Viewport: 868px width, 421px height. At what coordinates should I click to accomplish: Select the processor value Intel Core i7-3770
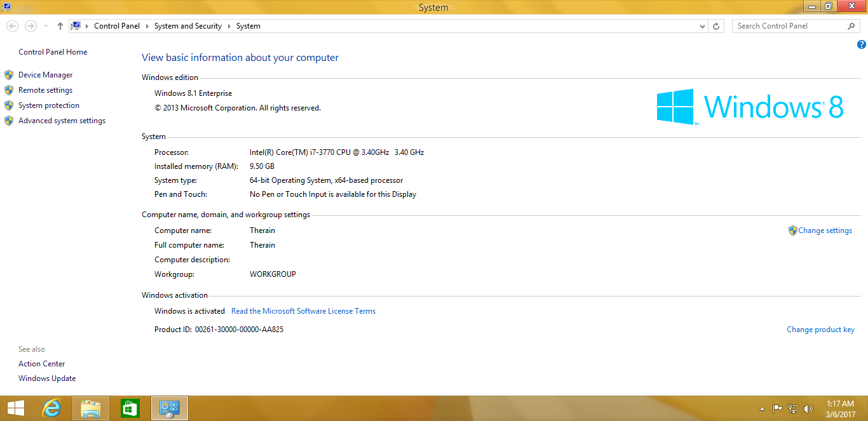pos(337,152)
